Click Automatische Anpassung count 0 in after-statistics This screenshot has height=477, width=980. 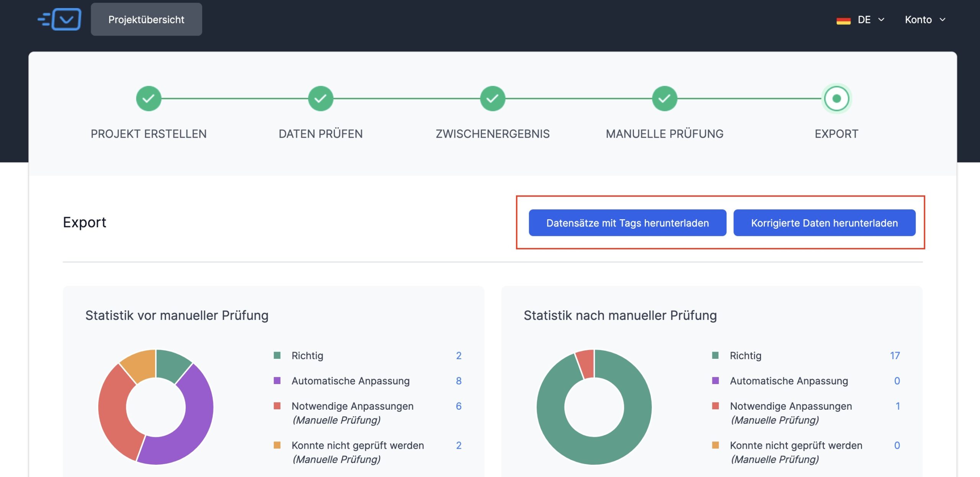coord(897,381)
